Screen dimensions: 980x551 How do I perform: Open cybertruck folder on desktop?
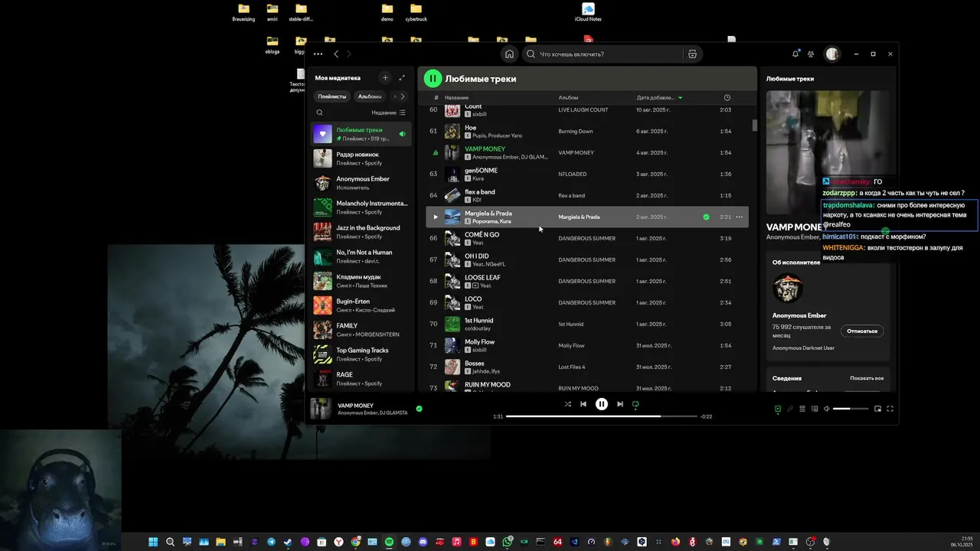tap(416, 13)
